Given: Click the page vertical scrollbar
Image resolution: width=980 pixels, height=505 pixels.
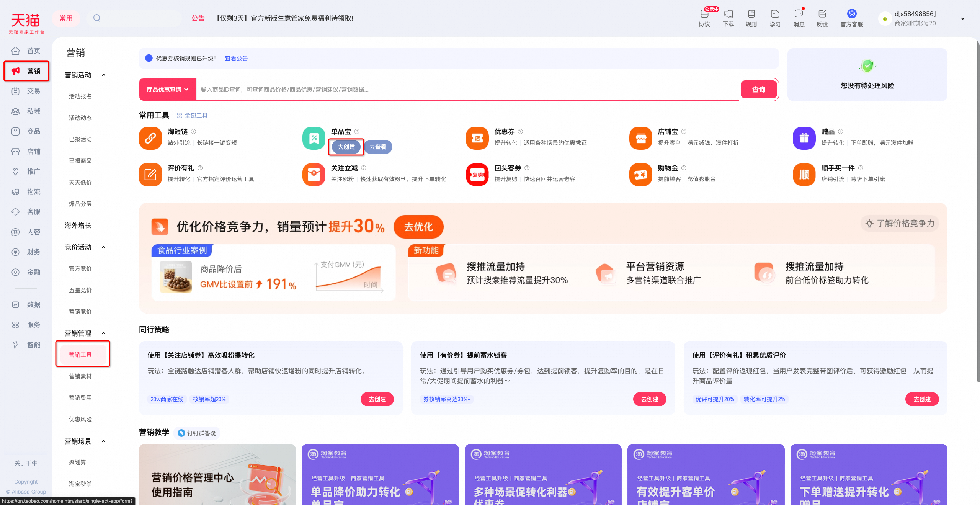Looking at the screenshot, I should [x=978, y=211].
